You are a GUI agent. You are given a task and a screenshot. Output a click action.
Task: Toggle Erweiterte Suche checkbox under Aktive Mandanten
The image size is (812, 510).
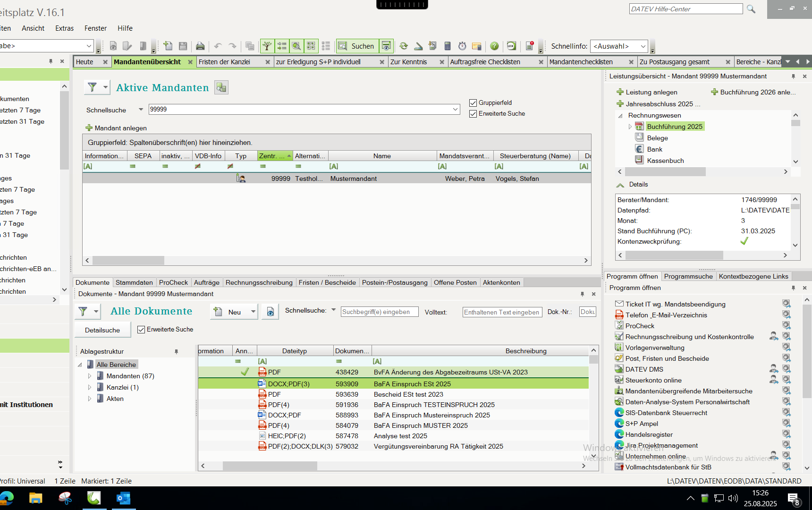click(473, 114)
